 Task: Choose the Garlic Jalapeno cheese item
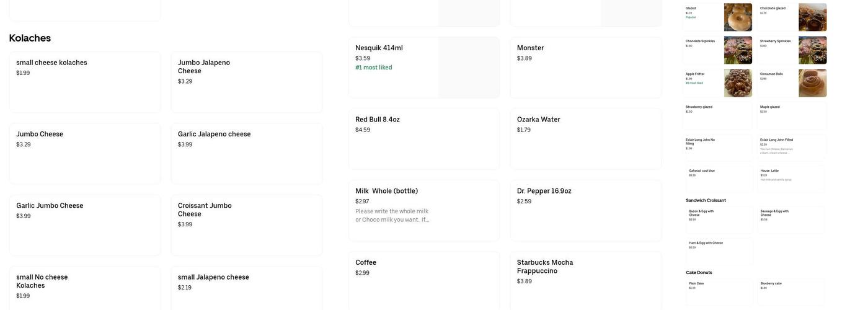(246, 153)
